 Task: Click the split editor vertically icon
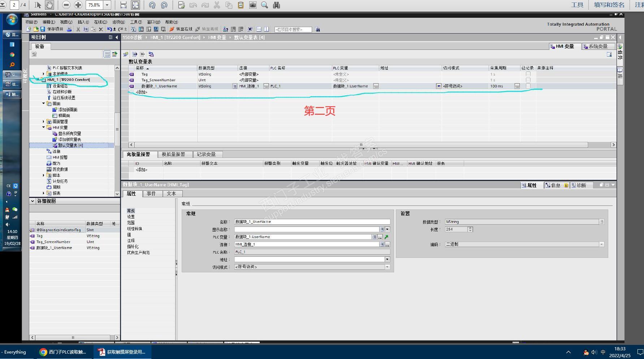[266, 29]
